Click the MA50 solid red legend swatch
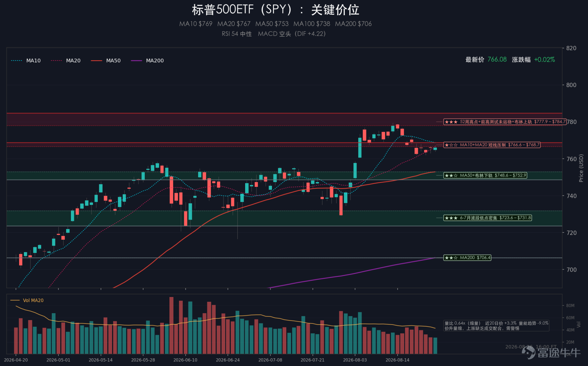Image resolution: width=588 pixels, height=366 pixels. pos(96,61)
